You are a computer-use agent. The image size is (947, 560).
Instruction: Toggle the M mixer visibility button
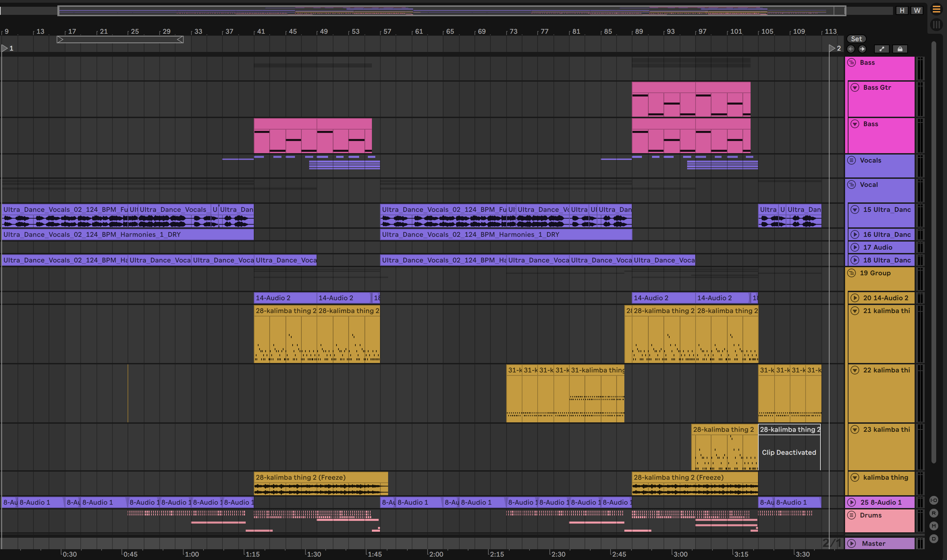(934, 526)
